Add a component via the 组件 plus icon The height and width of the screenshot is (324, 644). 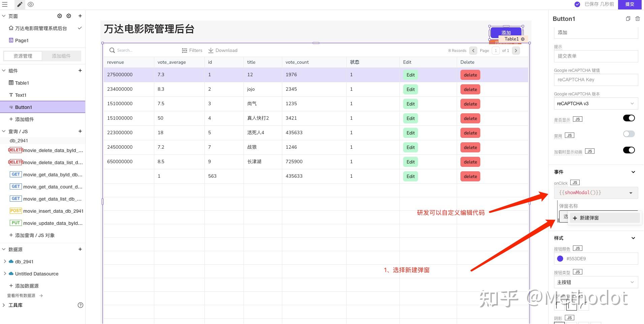[80, 70]
